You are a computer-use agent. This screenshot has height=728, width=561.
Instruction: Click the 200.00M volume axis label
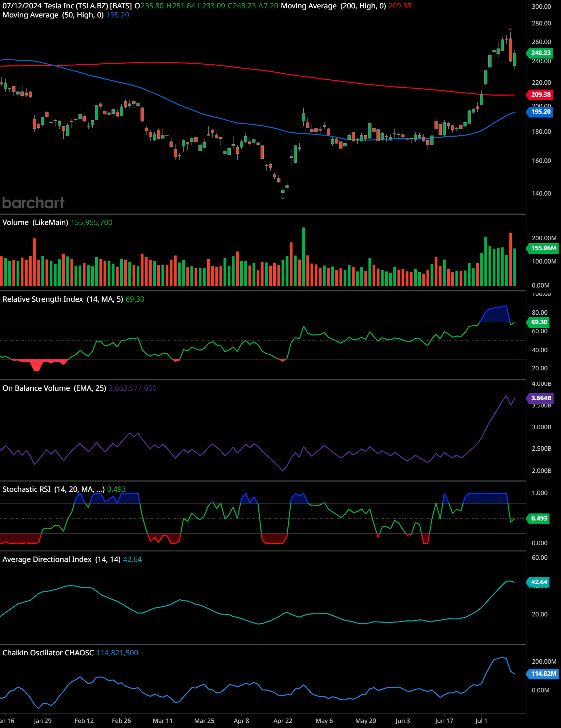(544, 238)
